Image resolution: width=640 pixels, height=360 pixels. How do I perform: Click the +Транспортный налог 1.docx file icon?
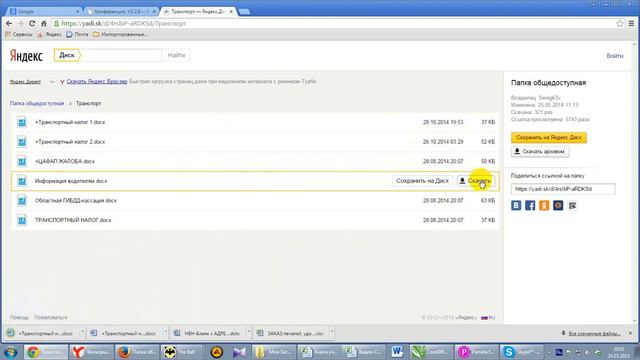(x=22, y=122)
